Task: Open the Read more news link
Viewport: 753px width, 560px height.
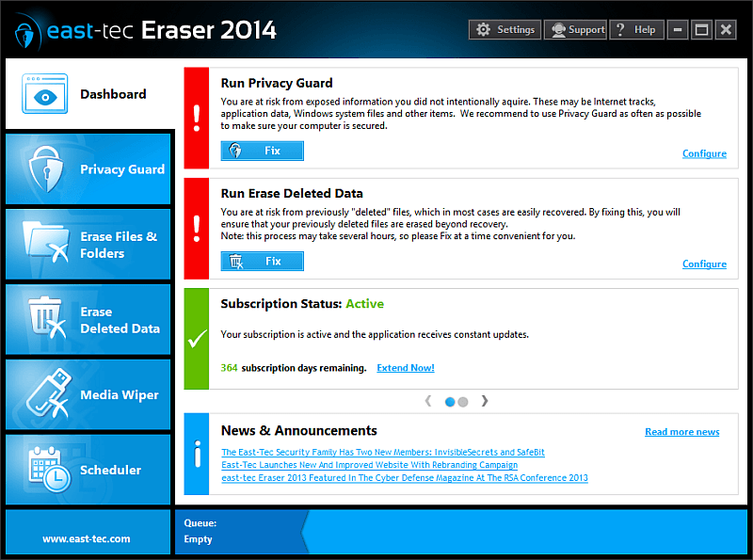Action: (681, 432)
